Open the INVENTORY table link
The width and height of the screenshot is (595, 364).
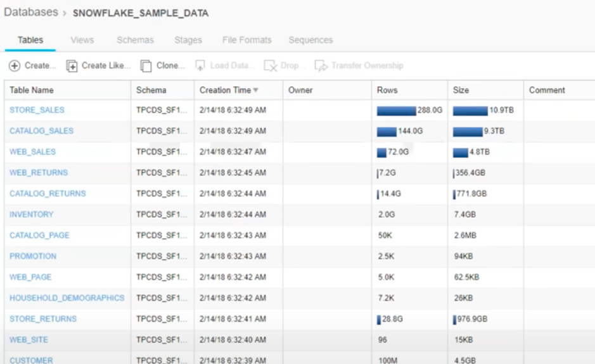tap(31, 214)
